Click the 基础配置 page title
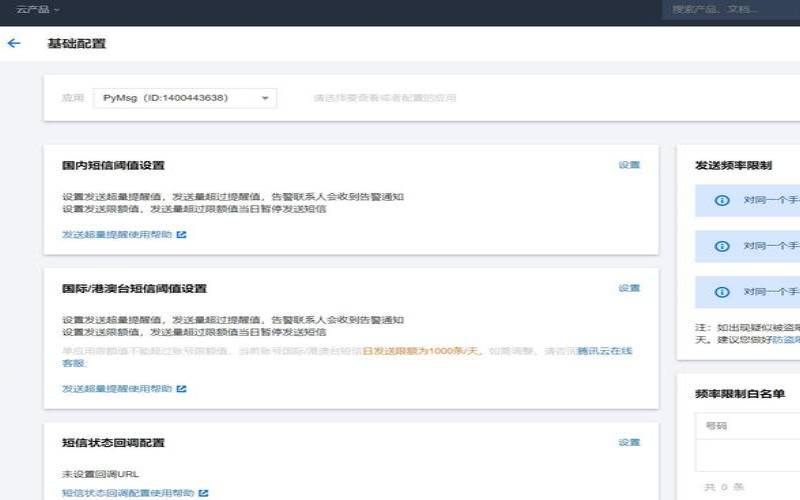Image resolution: width=800 pixels, height=500 pixels. [77, 43]
